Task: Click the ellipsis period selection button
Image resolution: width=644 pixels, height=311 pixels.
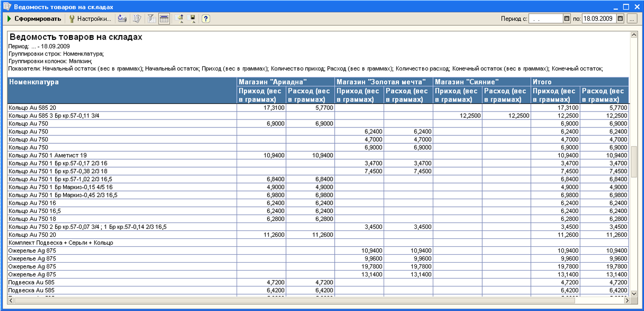Action: pos(631,19)
